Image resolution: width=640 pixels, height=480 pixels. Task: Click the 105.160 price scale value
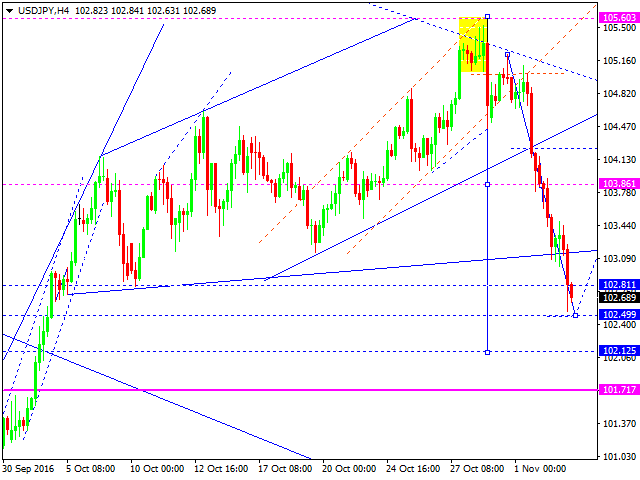click(620, 61)
